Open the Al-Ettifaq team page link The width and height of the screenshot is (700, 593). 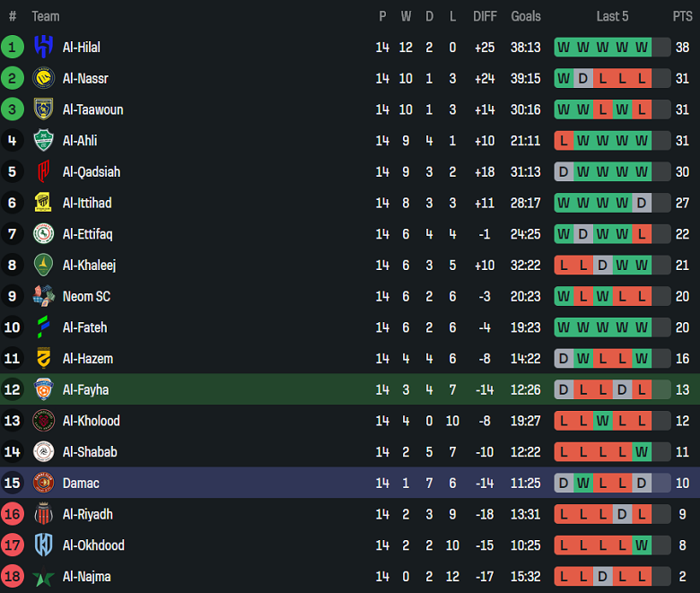tap(87, 234)
